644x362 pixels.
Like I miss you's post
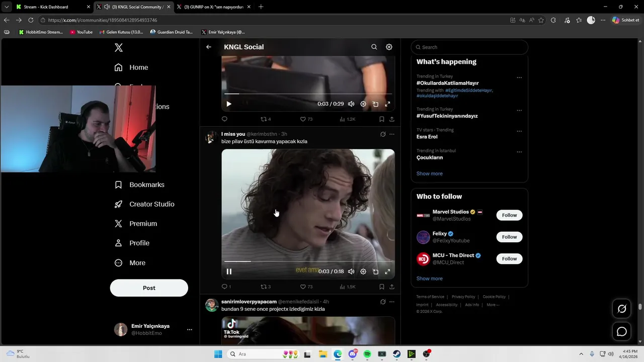click(306, 287)
